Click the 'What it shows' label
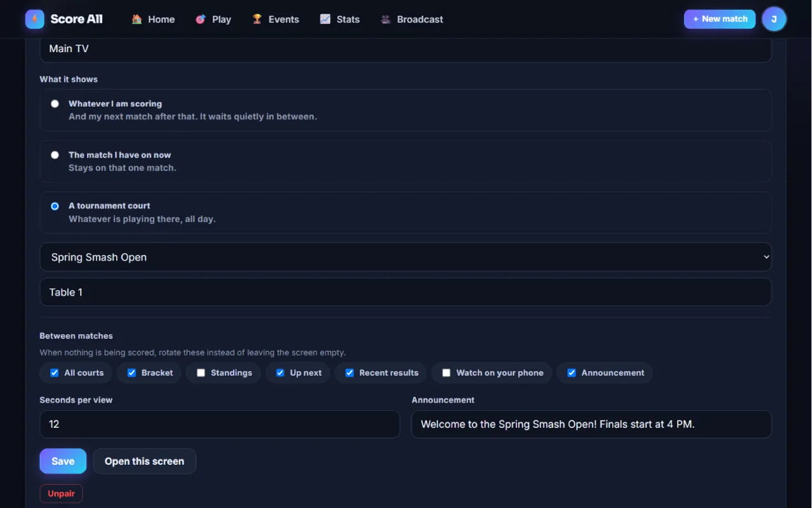 coord(69,79)
